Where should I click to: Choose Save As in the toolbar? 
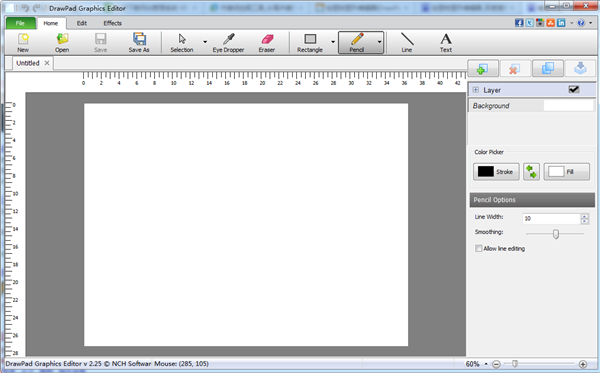139,42
